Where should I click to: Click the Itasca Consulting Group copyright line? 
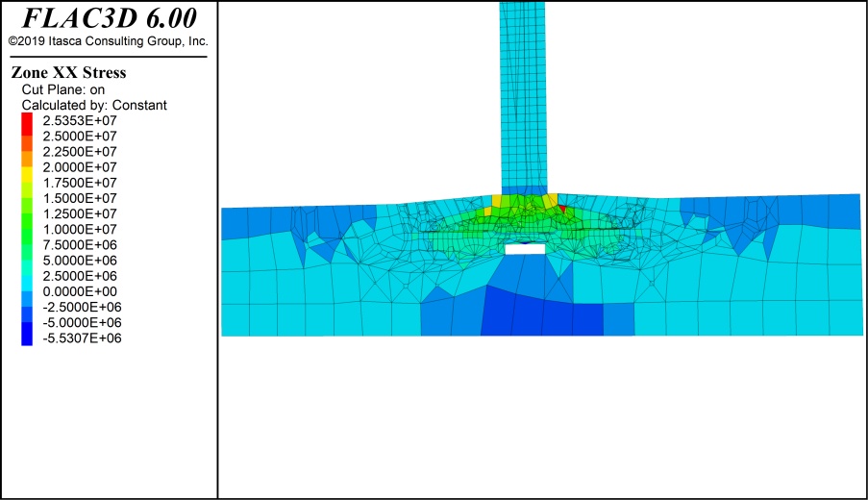[108, 41]
